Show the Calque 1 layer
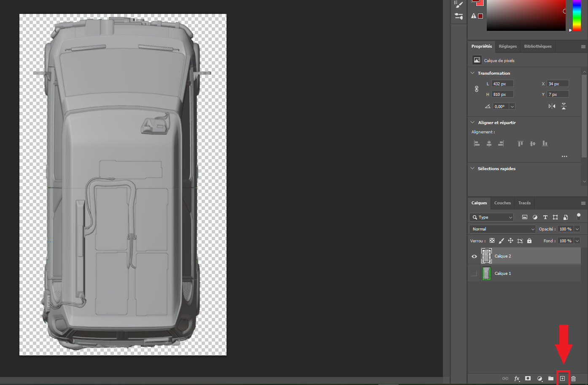 474,274
